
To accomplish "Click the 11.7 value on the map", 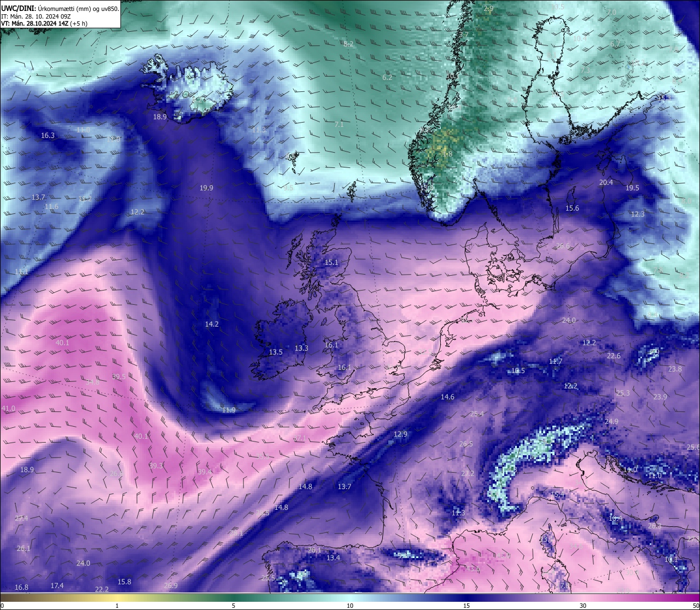I will [556, 361].
